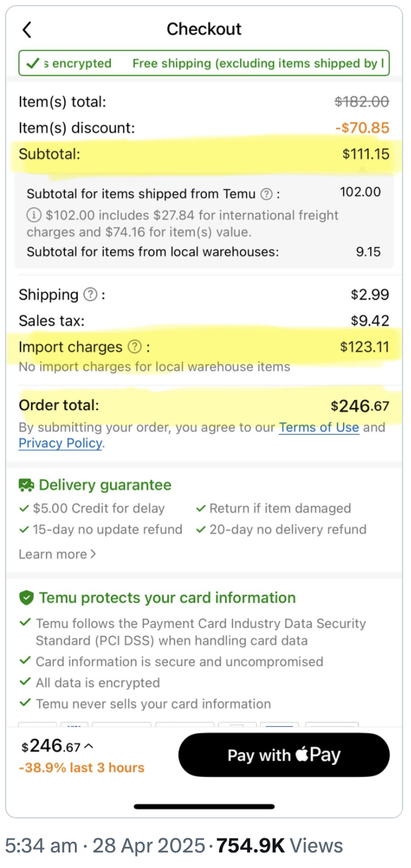411x868 pixels.
Task: Pay with Apple Pay button
Action: pyautogui.click(x=284, y=755)
